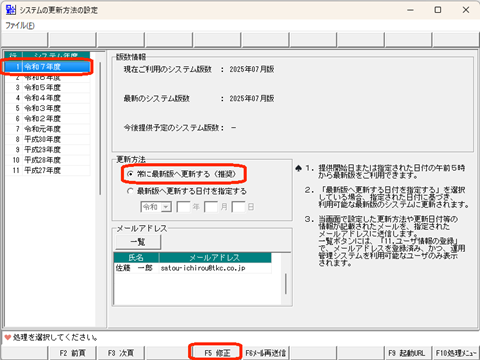Screen dimensions: 480x360
Task: Click the system year list scrollbar
Action: (x=100, y=128)
